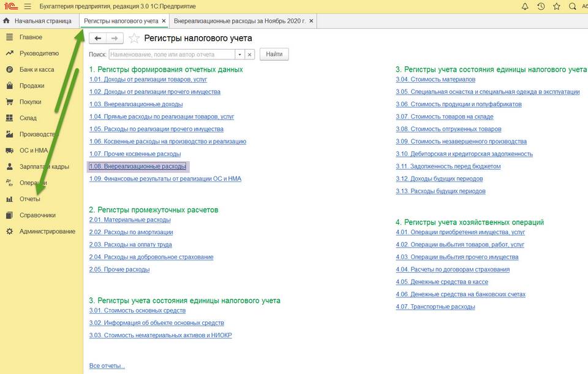The width and height of the screenshot is (588, 374).
Task: Click the back arrow navigation button
Action: [x=97, y=39]
